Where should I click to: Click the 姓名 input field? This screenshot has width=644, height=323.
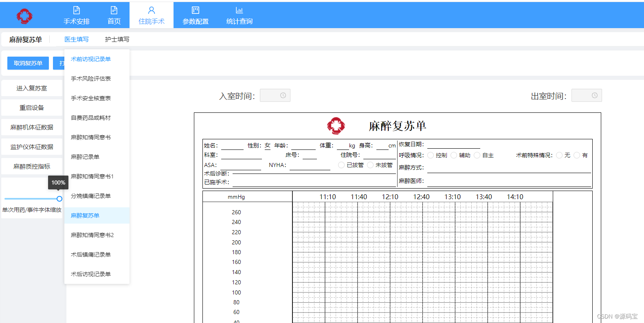[x=232, y=146]
